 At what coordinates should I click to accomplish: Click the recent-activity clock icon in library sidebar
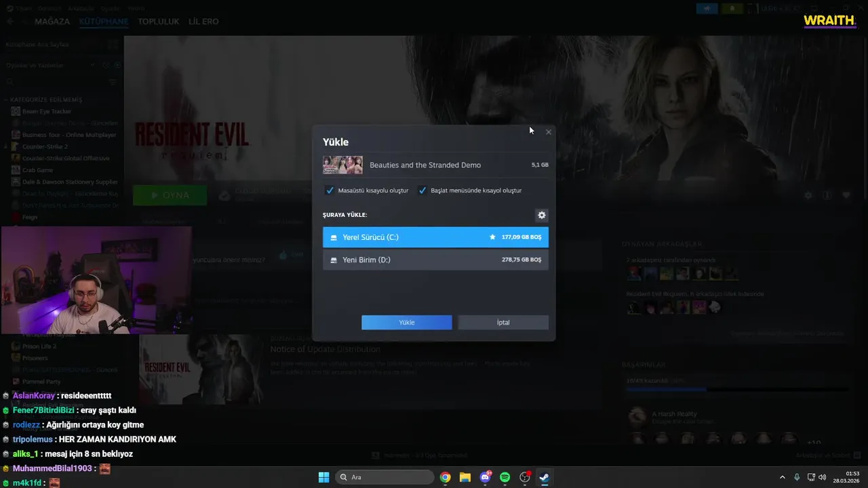coord(106,65)
